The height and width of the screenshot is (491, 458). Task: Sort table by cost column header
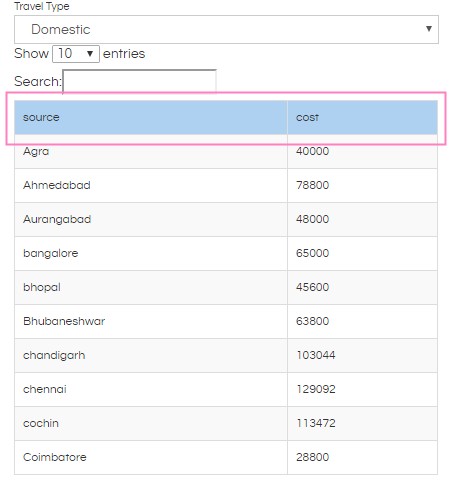362,118
